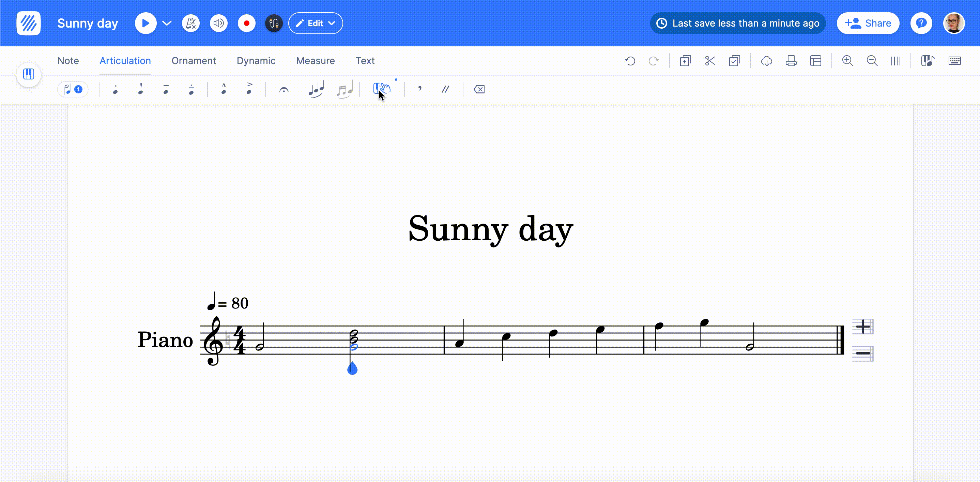Insert caesura double slash mark

coord(445,89)
